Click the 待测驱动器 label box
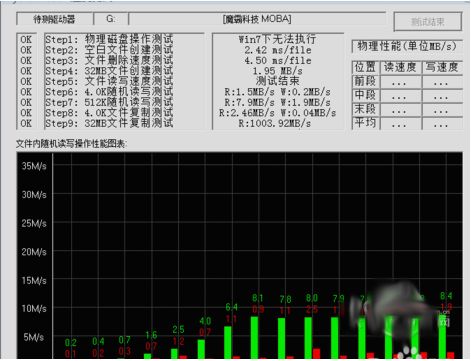 54,19
